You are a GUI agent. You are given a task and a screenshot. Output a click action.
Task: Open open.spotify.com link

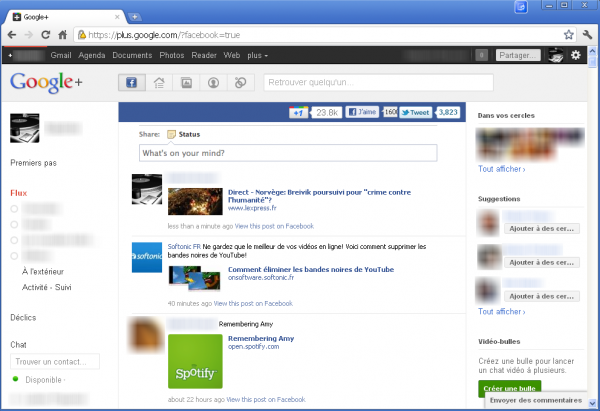pyautogui.click(x=253, y=347)
